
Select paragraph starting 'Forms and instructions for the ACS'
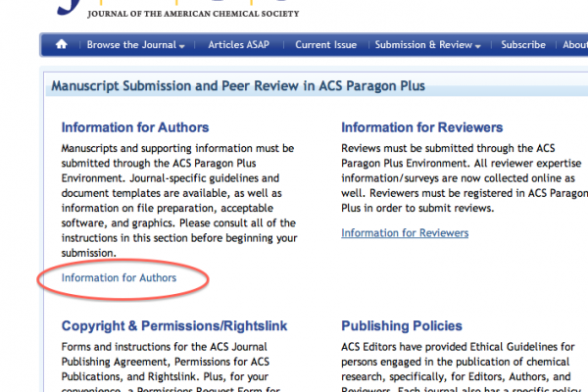pyautogui.click(x=171, y=367)
